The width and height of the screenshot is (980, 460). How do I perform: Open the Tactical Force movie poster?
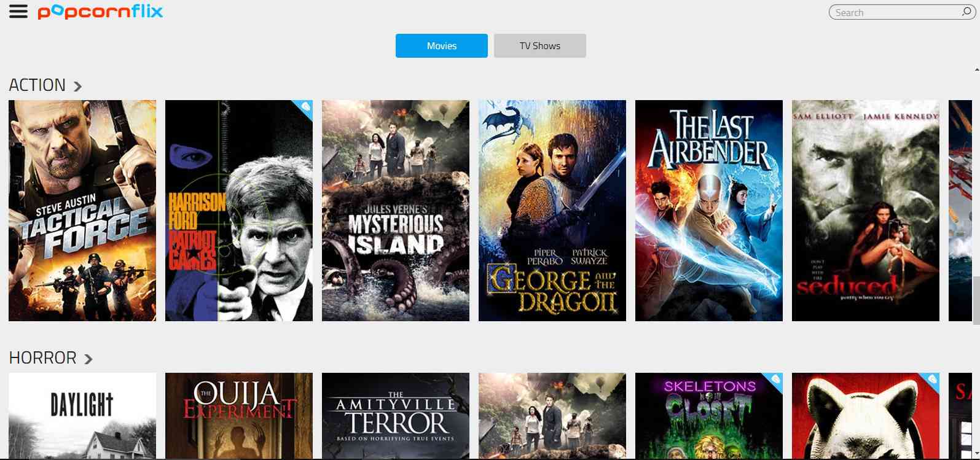[x=82, y=211]
